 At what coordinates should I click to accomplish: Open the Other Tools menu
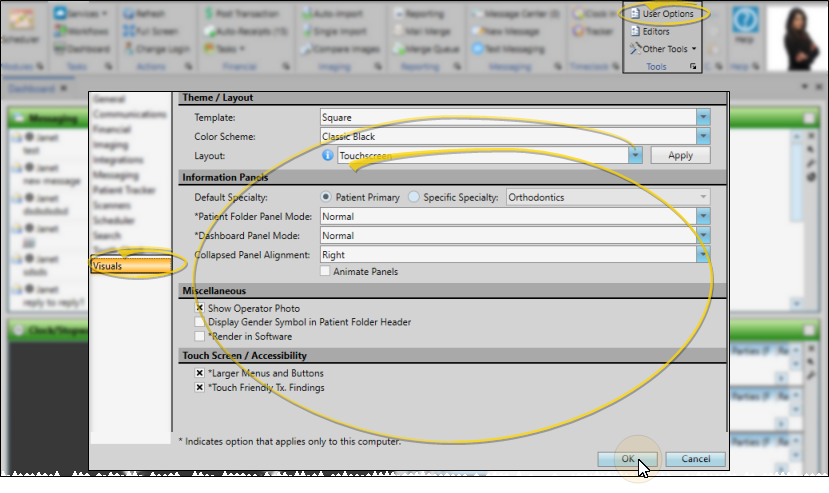pyautogui.click(x=664, y=49)
